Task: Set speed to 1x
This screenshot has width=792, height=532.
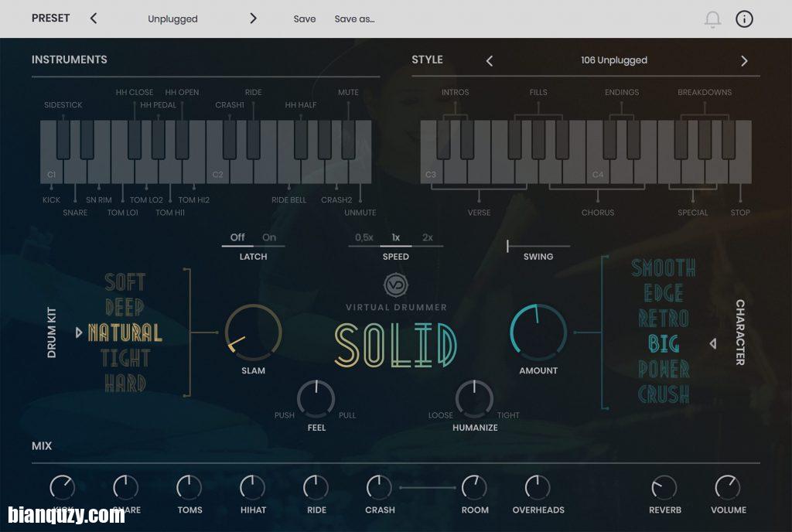Action: (x=396, y=237)
